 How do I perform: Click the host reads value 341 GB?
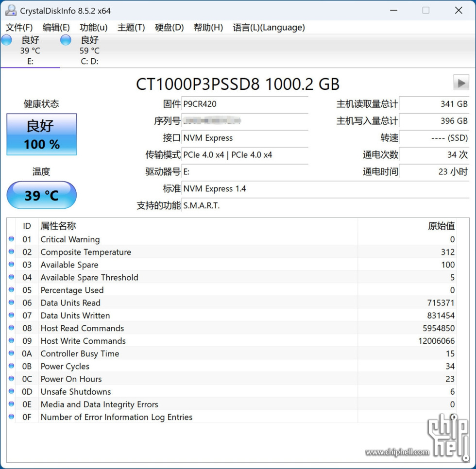point(434,104)
